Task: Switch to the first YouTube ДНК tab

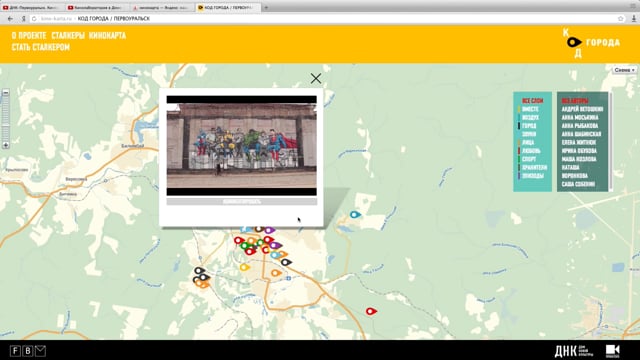Action: [x=32, y=8]
